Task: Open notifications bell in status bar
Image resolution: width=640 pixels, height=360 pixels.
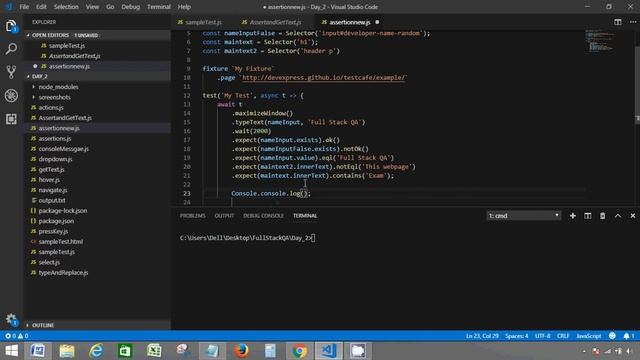Action: [x=629, y=336]
